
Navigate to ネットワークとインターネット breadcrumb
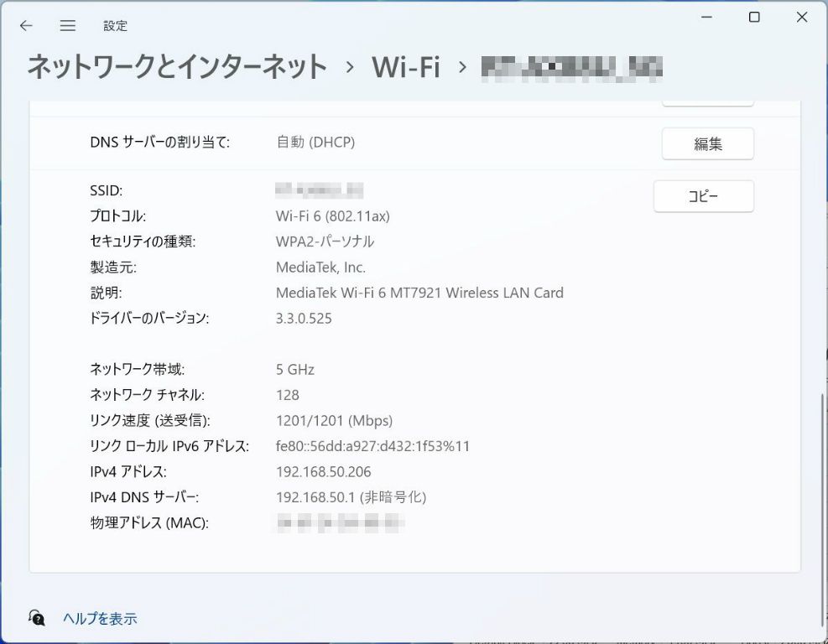[178, 67]
